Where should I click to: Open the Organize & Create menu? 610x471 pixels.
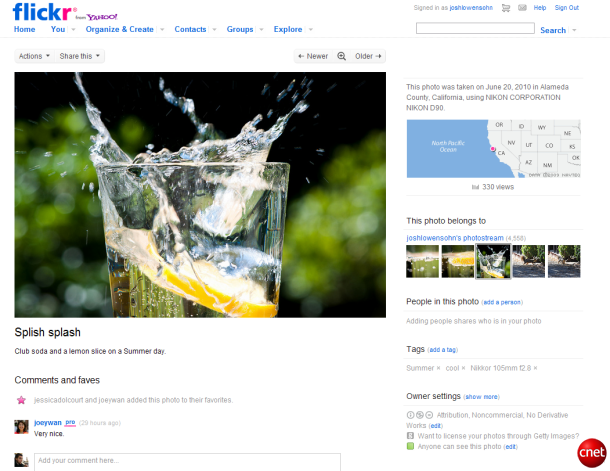(119, 29)
